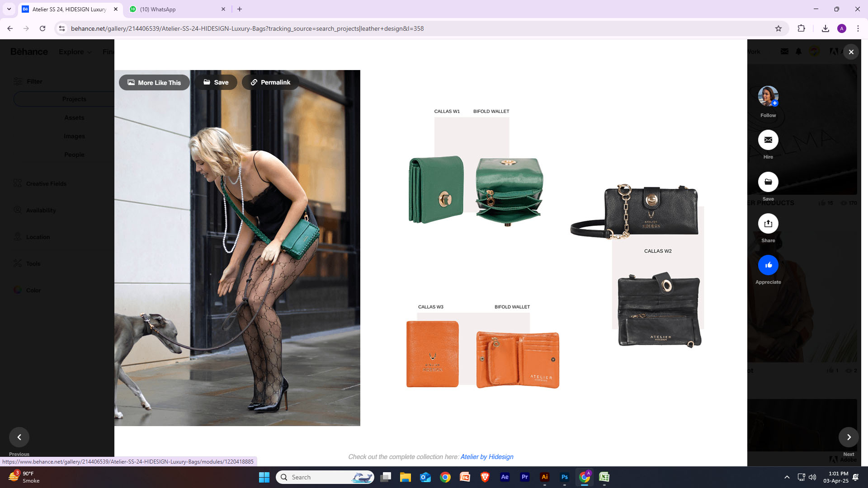
Task: Expand the tab search dropdown arrow
Action: (x=9, y=9)
